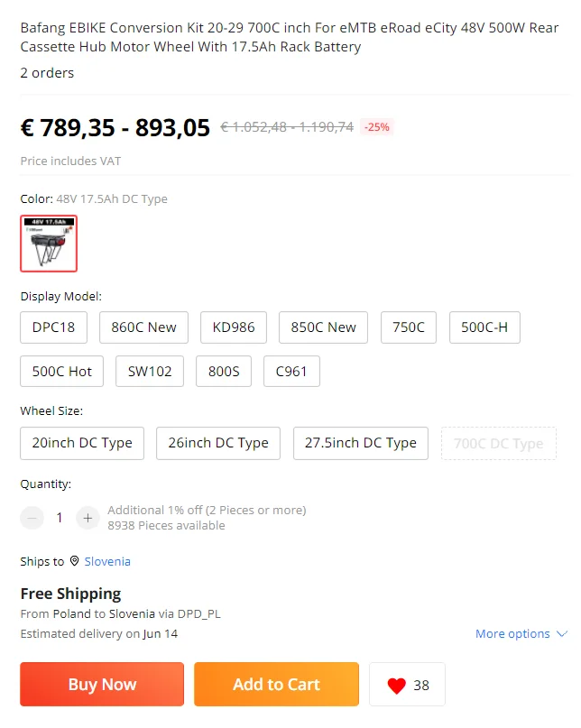Choose the 860C New display model

(x=143, y=327)
